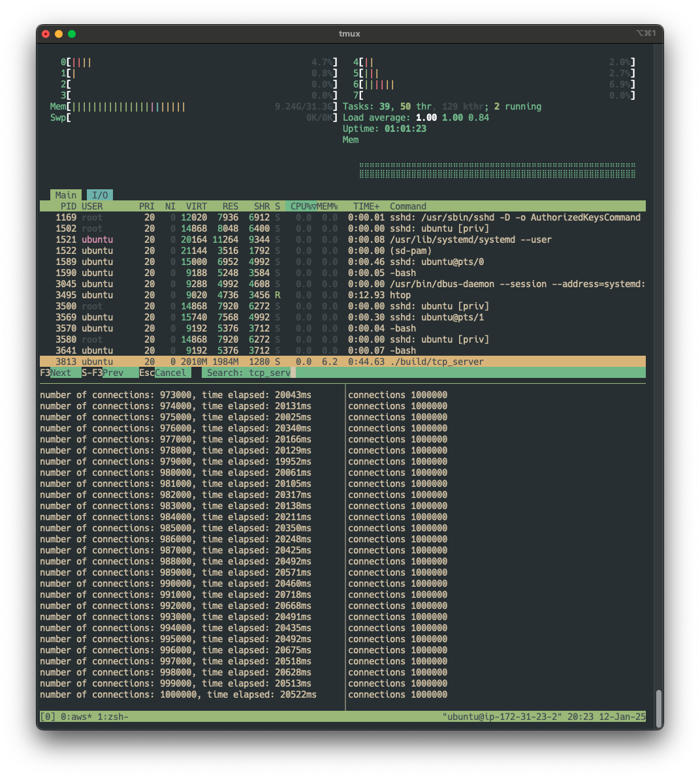Select the Main tab in htop
The image size is (700, 778).
pyautogui.click(x=65, y=195)
